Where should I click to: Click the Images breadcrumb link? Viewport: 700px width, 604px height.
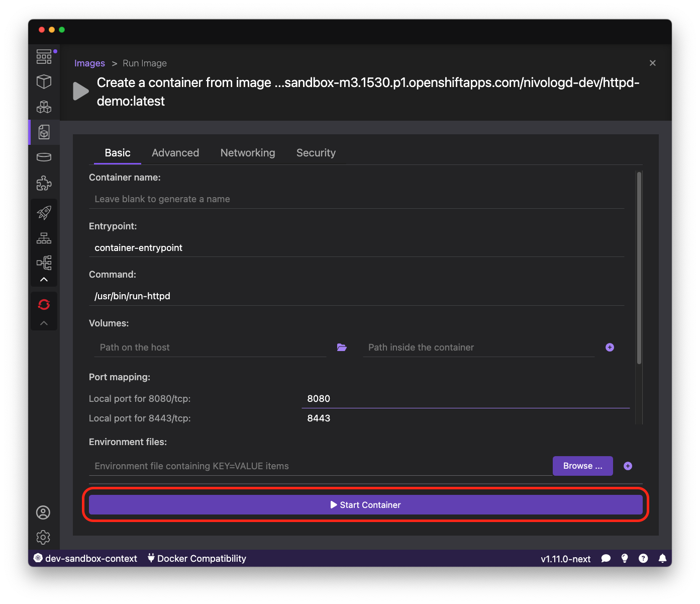[x=89, y=63]
